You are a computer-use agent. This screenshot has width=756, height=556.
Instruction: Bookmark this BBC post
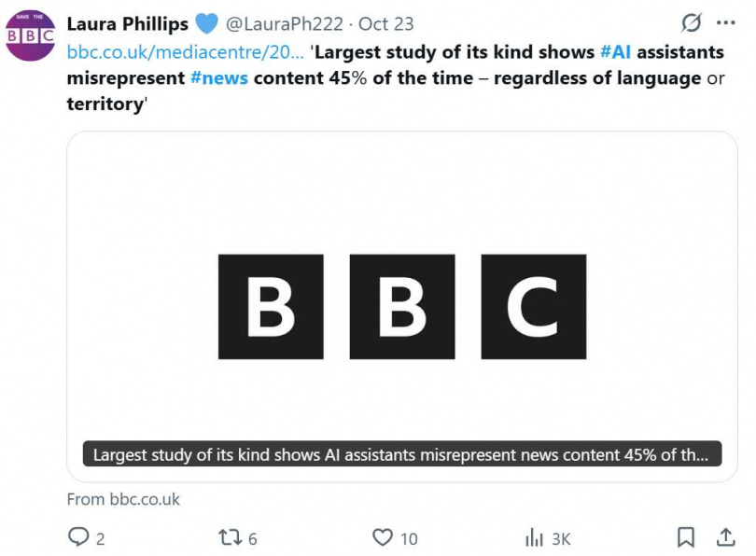686,537
